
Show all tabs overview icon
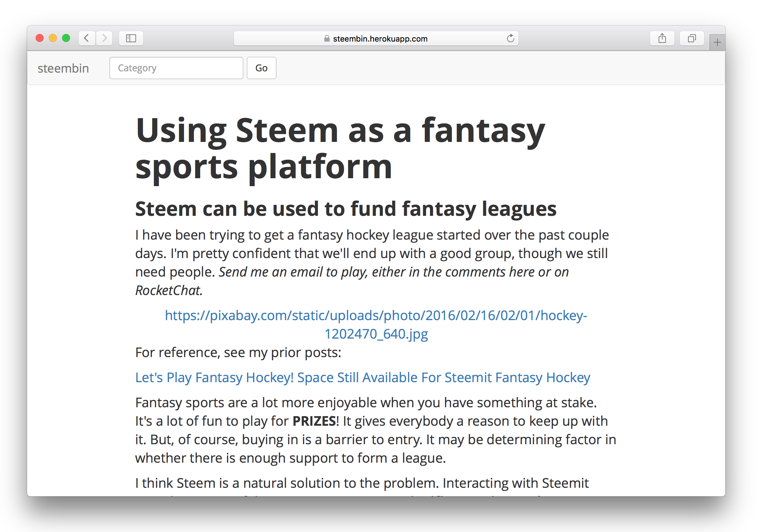[692, 38]
